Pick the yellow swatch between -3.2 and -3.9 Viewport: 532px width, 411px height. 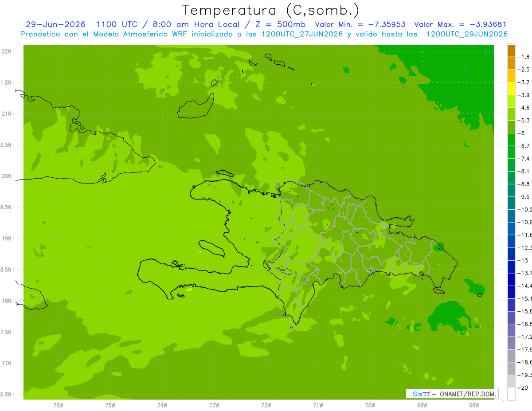(x=511, y=89)
